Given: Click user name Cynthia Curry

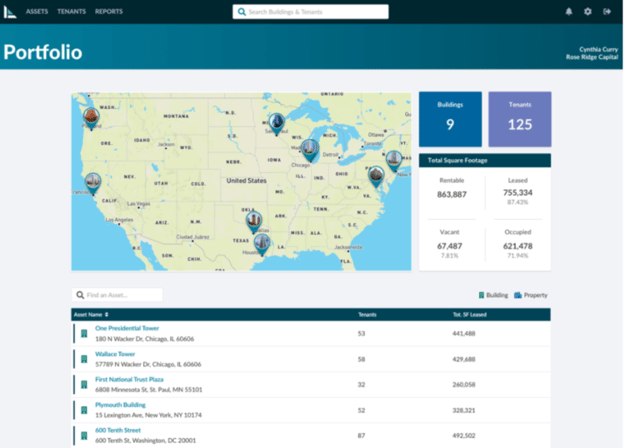Looking at the screenshot, I should (x=598, y=49).
